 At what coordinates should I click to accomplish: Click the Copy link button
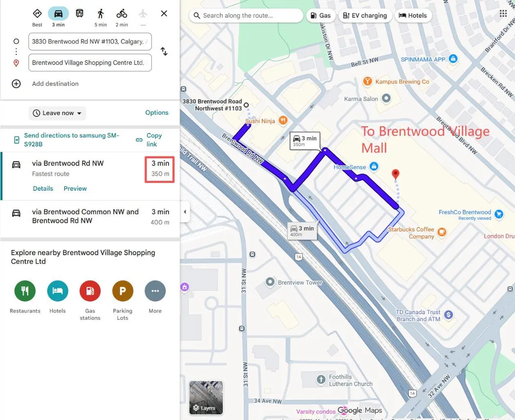[x=149, y=139]
